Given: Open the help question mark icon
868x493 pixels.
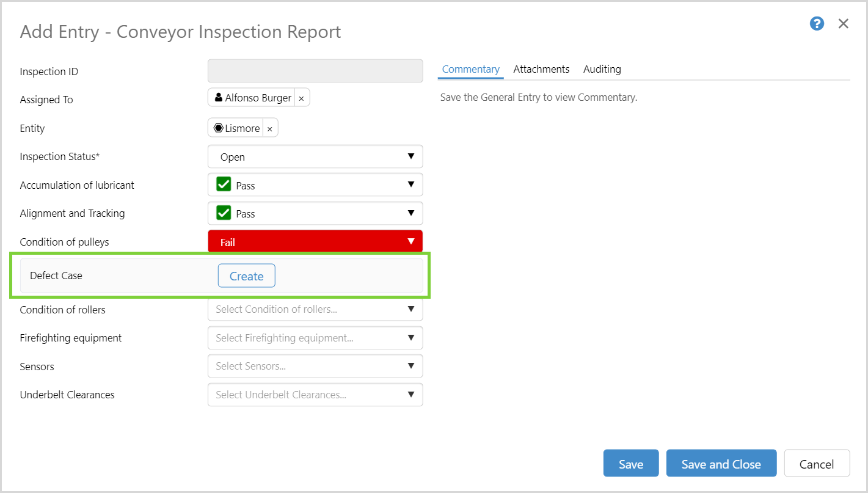Looking at the screenshot, I should [x=817, y=24].
